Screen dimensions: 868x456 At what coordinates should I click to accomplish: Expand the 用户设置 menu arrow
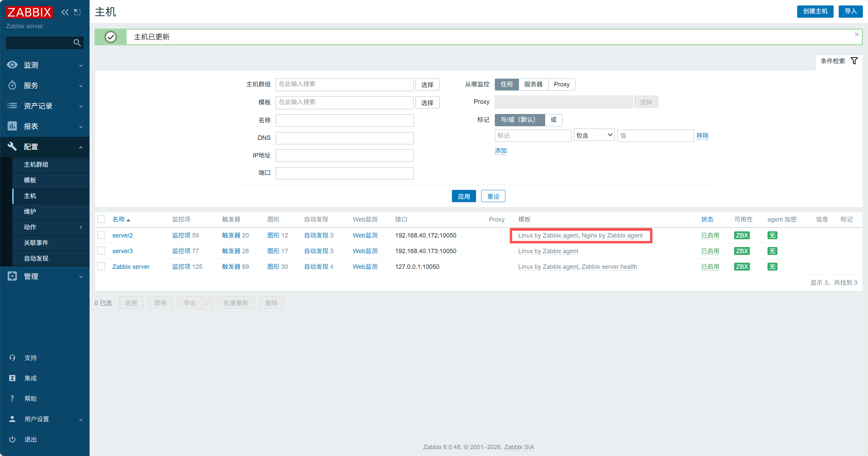tap(81, 420)
